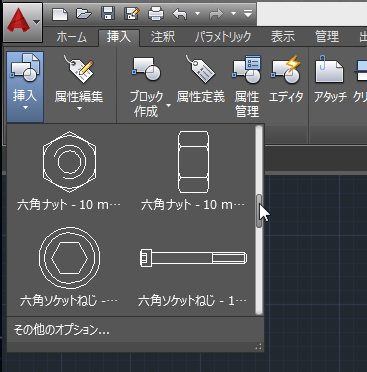Go to the パラメトリック tab
The height and width of the screenshot is (372, 367).
(x=223, y=37)
